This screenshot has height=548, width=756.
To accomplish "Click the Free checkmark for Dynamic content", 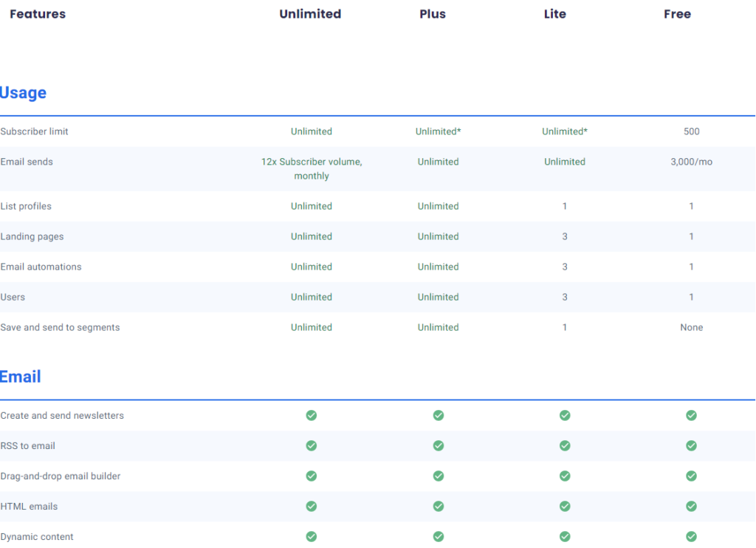I will [x=691, y=536].
